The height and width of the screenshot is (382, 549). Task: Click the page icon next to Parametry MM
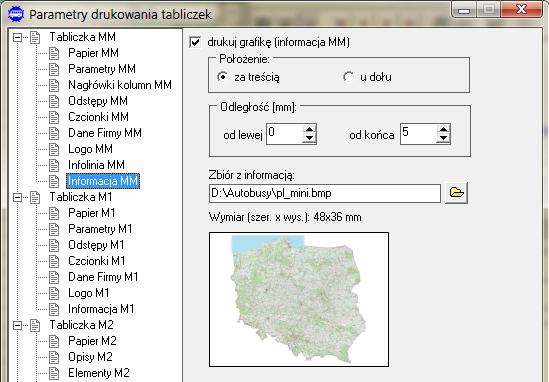(x=54, y=69)
